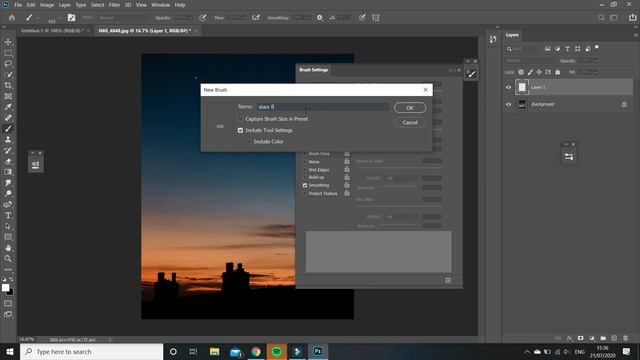This screenshot has height=360, width=640.
Task: Select the Hand tool
Action: coord(8,248)
